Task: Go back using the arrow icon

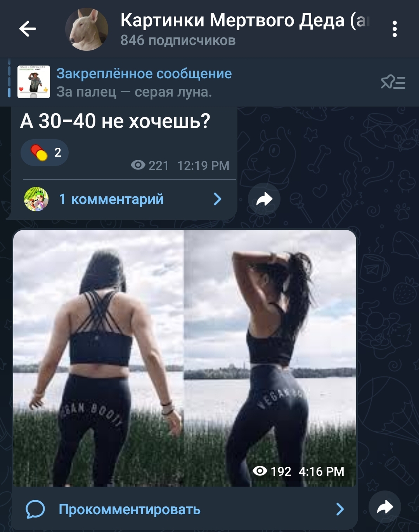Action: click(28, 29)
